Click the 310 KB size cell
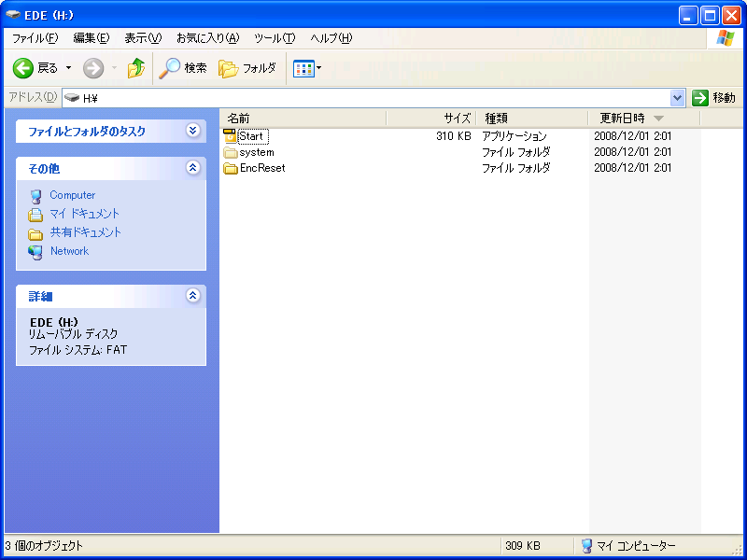Viewport: 747px width, 560px height. click(454, 136)
